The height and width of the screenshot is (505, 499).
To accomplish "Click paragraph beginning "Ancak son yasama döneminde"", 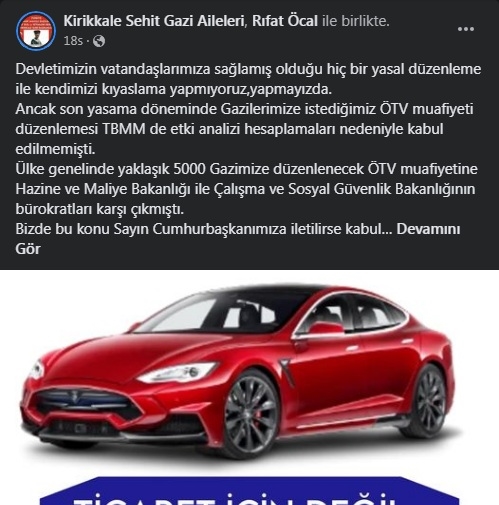I will [x=244, y=129].
